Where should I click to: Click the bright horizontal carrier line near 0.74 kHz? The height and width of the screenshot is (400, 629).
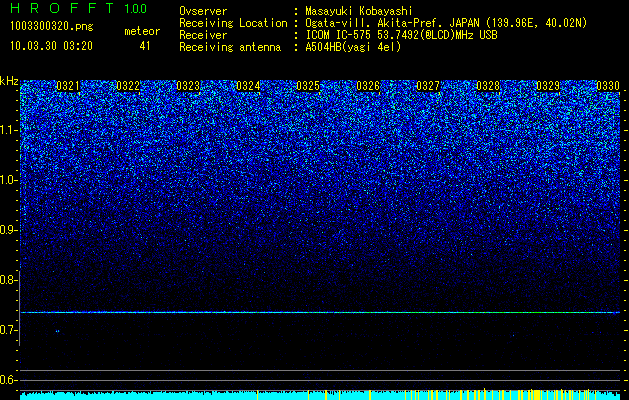coord(320,312)
